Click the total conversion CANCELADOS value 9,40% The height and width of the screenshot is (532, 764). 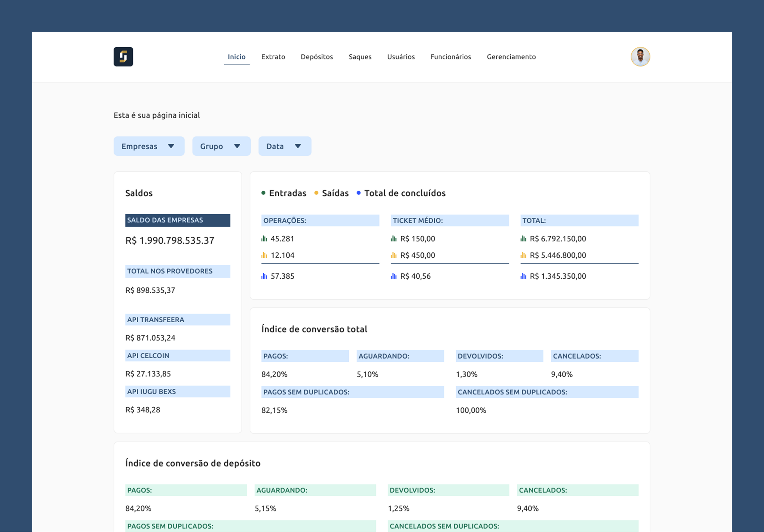pyautogui.click(x=562, y=374)
